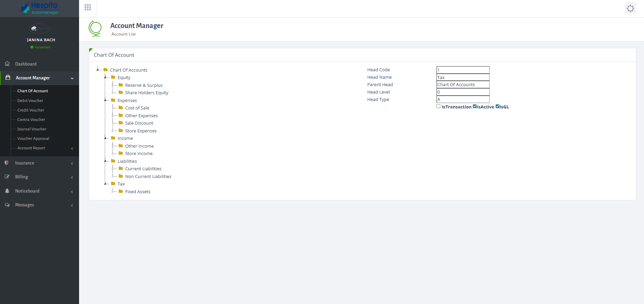Click the Messages chat icon in sidebar
The height and width of the screenshot is (304, 644).
pyautogui.click(x=7, y=205)
